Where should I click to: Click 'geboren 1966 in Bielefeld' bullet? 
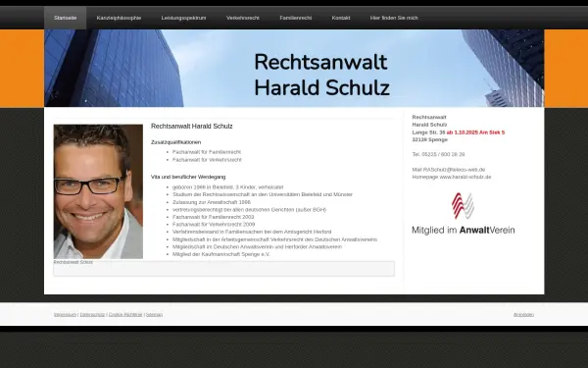point(228,187)
